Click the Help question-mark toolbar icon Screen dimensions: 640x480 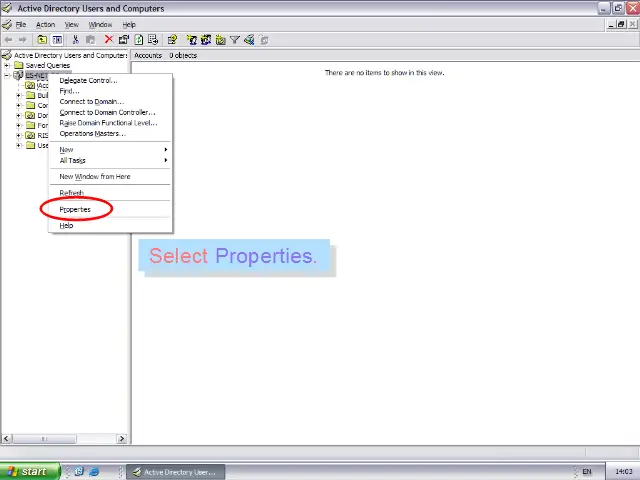click(x=172, y=40)
